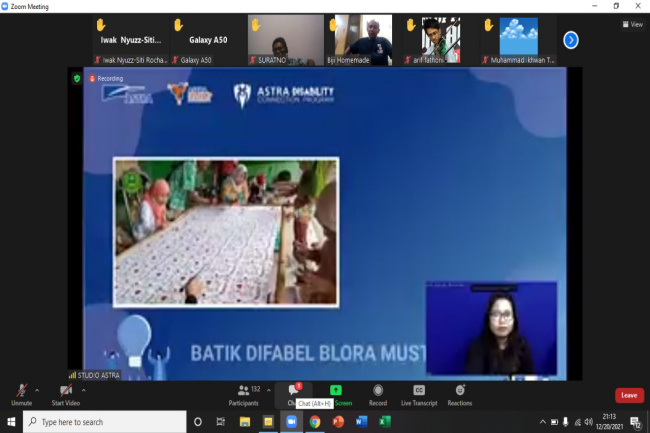Open Google Chrome from taskbar
Screen dimensions: 650x433
pos(315,422)
